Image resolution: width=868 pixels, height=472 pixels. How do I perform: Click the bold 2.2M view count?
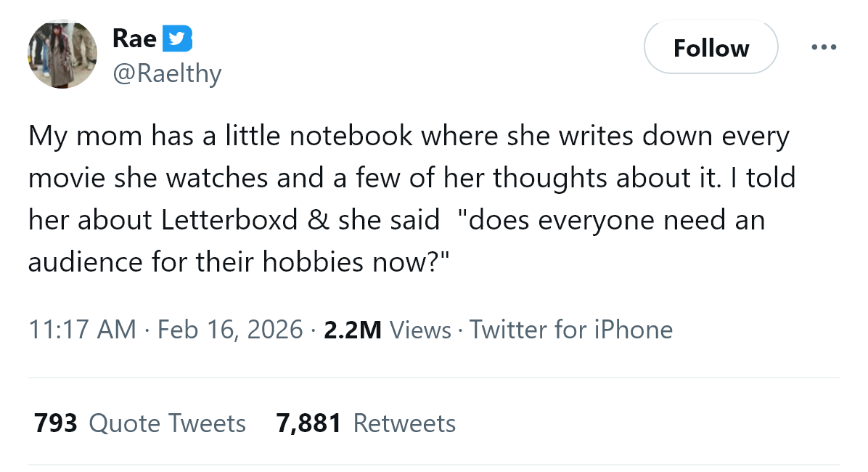point(353,330)
